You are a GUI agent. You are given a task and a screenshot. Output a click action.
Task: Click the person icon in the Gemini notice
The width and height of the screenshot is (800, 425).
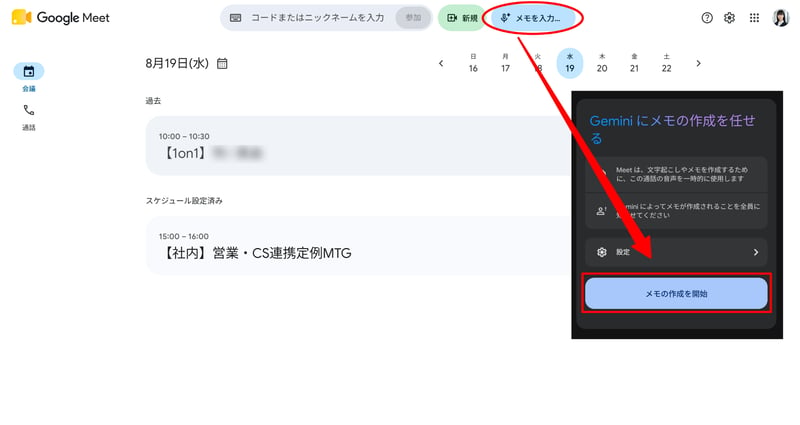point(602,211)
